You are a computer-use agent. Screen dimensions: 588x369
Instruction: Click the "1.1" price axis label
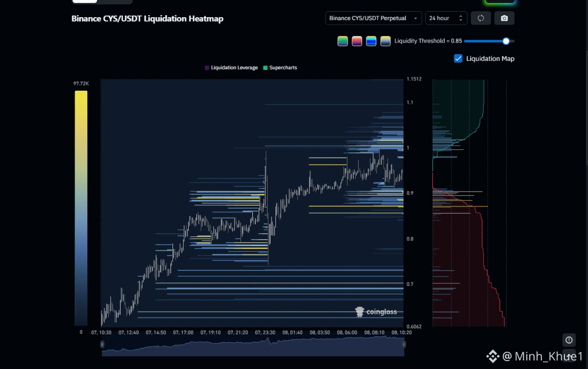[x=410, y=102]
